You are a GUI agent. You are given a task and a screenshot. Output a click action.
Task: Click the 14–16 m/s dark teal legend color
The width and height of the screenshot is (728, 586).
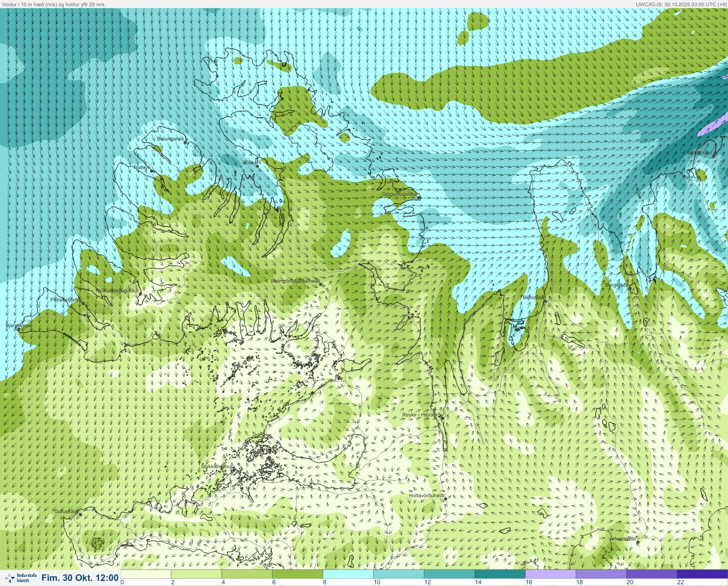tap(500, 574)
